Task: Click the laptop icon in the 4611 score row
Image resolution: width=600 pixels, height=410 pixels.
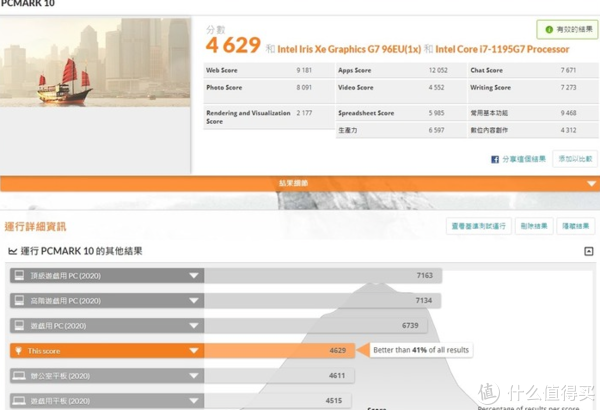Action: [x=19, y=376]
